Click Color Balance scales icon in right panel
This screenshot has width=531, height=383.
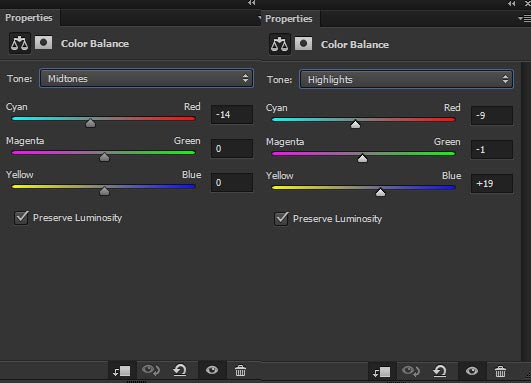point(280,44)
